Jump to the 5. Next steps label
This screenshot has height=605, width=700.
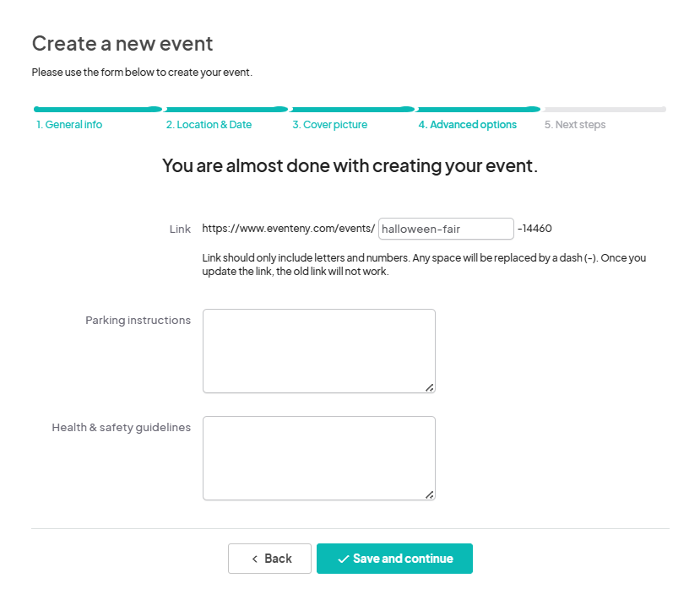(575, 125)
